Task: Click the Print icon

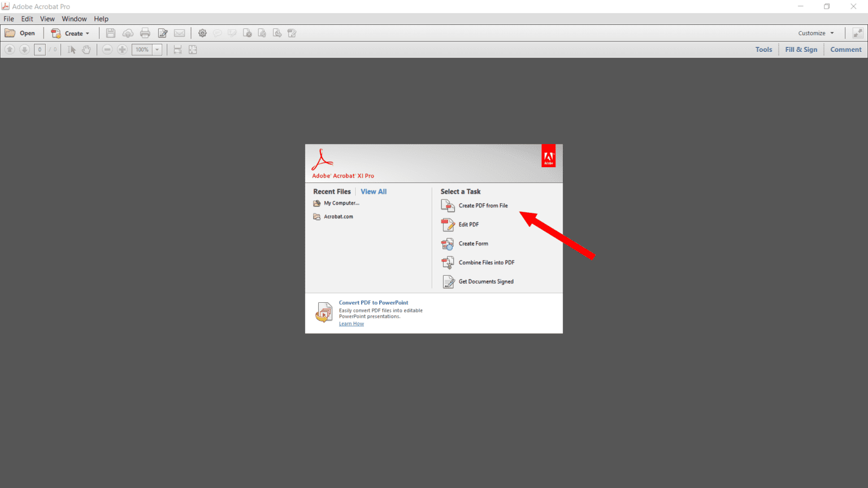Action: click(x=145, y=33)
